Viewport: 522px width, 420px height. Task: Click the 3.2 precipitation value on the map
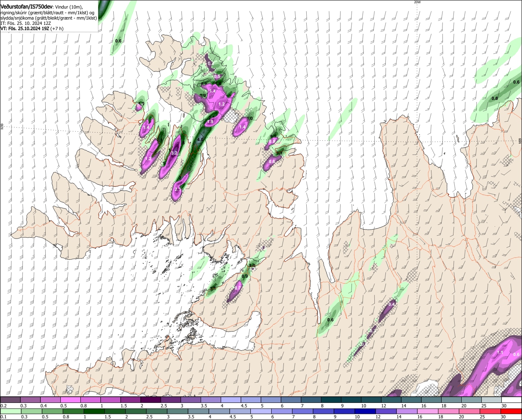point(174,153)
